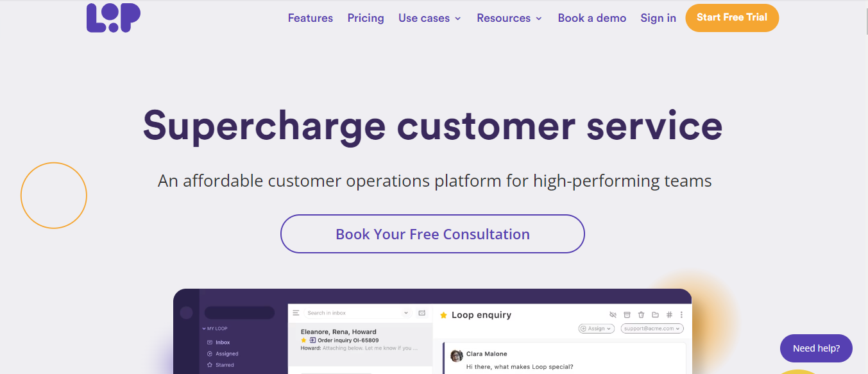Open the Assign dropdown
This screenshot has height=374, width=868.
click(x=597, y=328)
